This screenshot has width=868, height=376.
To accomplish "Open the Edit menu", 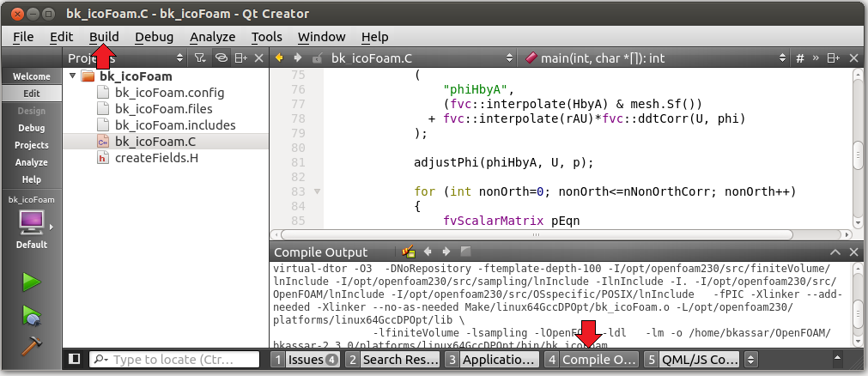I will 62,37.
